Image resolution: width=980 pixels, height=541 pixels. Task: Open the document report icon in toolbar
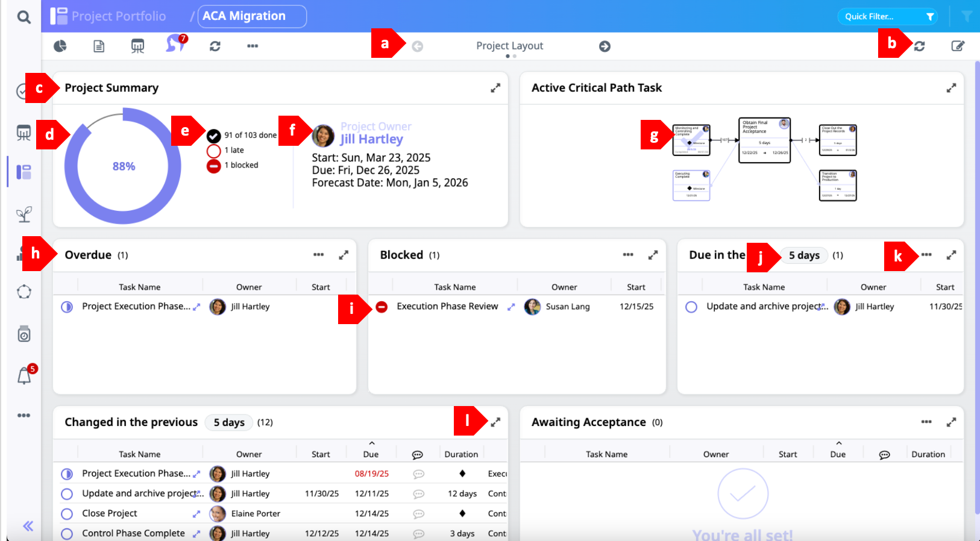point(99,46)
